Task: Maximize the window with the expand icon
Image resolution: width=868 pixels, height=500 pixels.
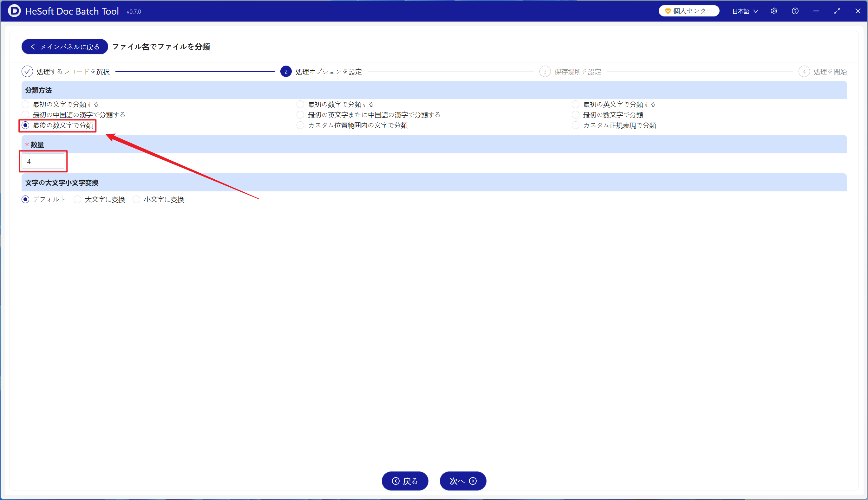Action: pyautogui.click(x=837, y=11)
